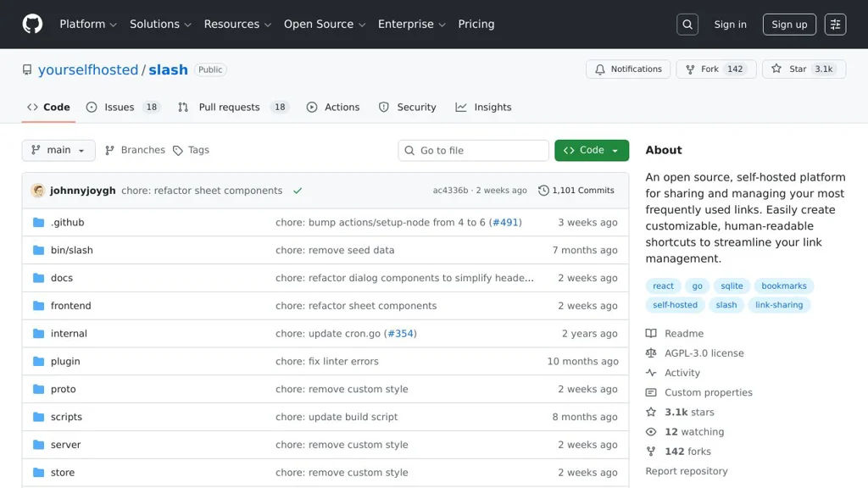The height and width of the screenshot is (488, 868).
Task: Toggle repository Notifications bell
Action: (628, 69)
